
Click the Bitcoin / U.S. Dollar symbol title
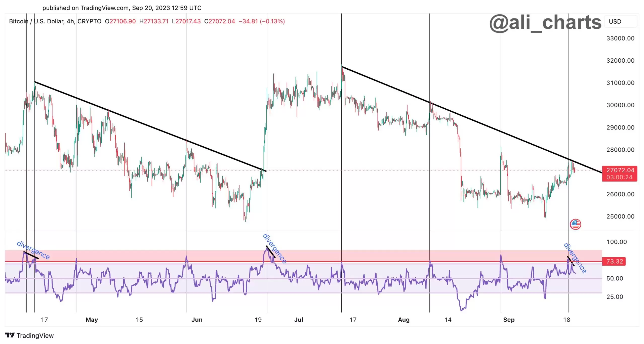click(x=36, y=21)
